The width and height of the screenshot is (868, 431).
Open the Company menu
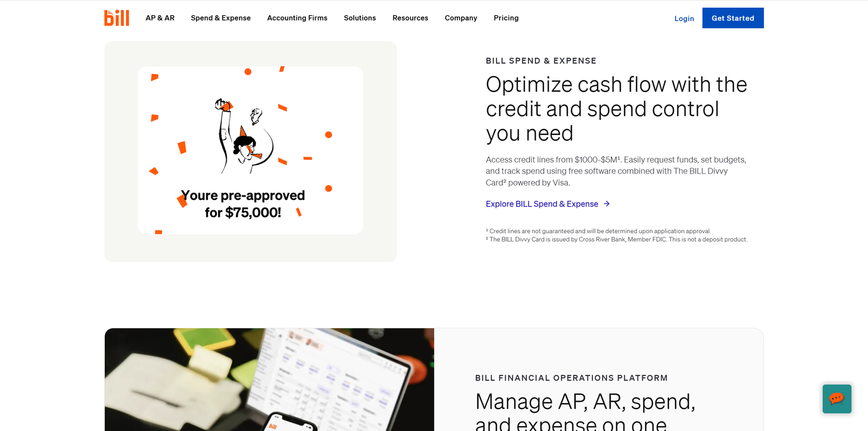tap(461, 18)
